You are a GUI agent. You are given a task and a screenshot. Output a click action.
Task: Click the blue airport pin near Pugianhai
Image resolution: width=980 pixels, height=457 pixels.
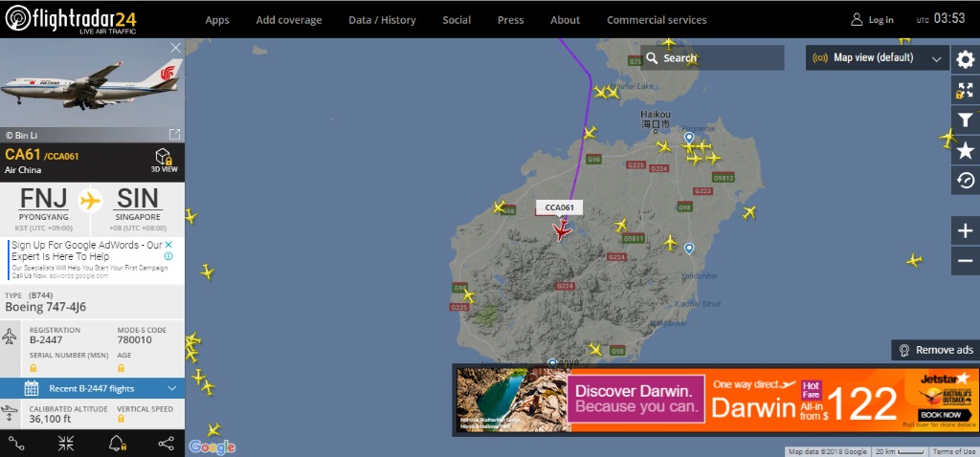click(689, 138)
